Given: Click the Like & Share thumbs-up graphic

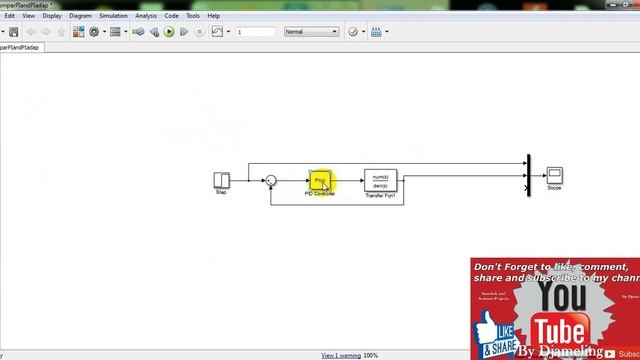Looking at the screenshot, I should 496,334.
